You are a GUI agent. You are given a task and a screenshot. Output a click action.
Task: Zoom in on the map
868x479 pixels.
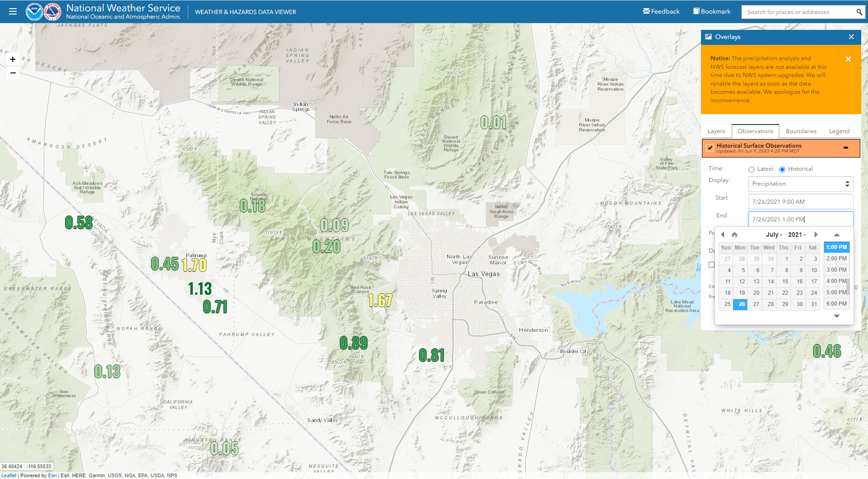pos(13,59)
